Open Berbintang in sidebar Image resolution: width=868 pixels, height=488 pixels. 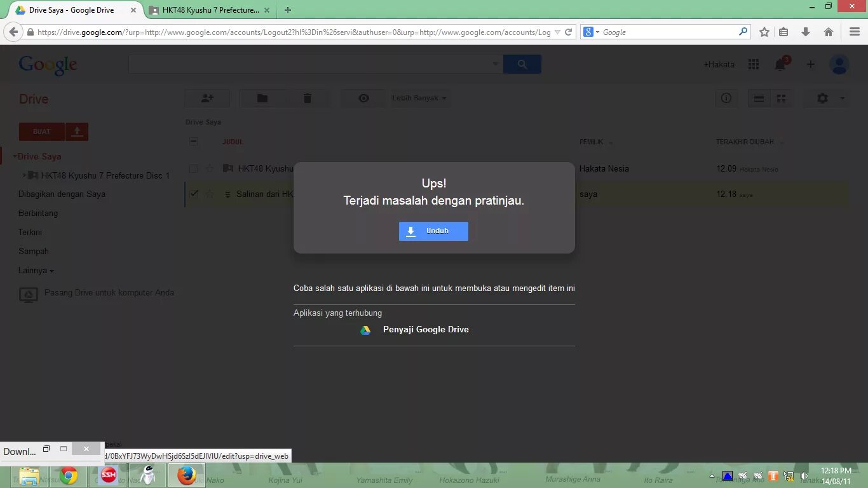coord(38,213)
